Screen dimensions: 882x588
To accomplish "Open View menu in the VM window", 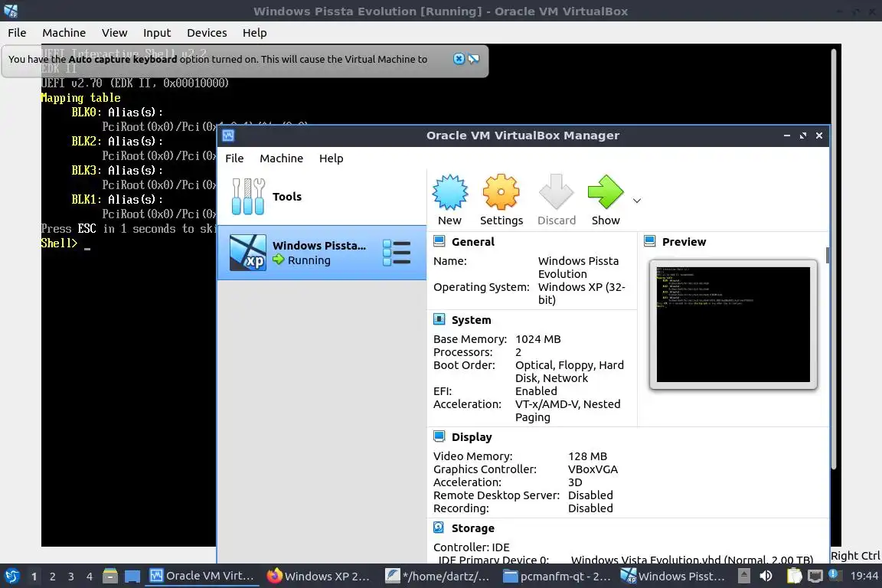I will tap(114, 33).
